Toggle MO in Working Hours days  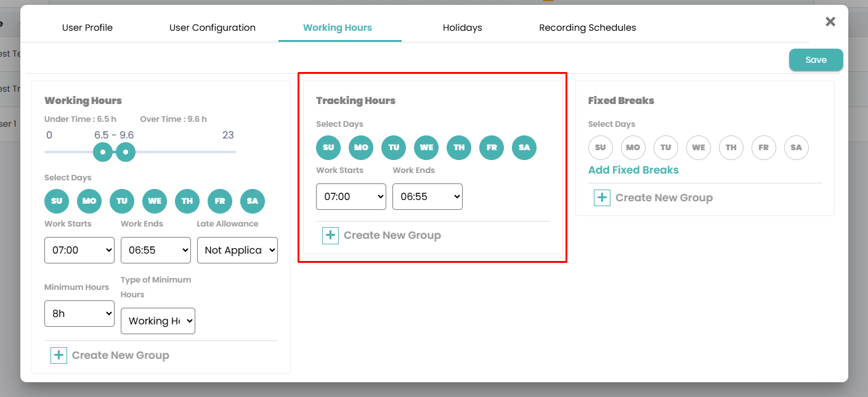(x=89, y=201)
